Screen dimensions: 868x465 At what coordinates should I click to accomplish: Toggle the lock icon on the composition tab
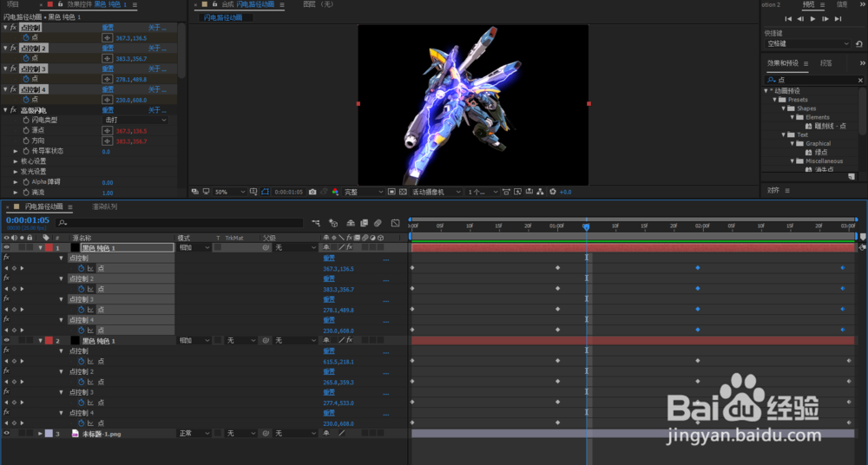pos(215,4)
